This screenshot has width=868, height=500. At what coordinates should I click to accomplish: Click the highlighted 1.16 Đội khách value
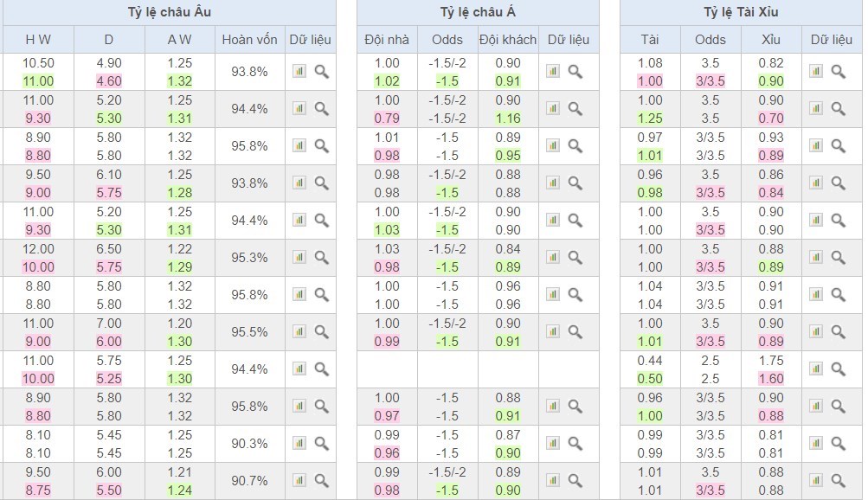click(x=508, y=119)
